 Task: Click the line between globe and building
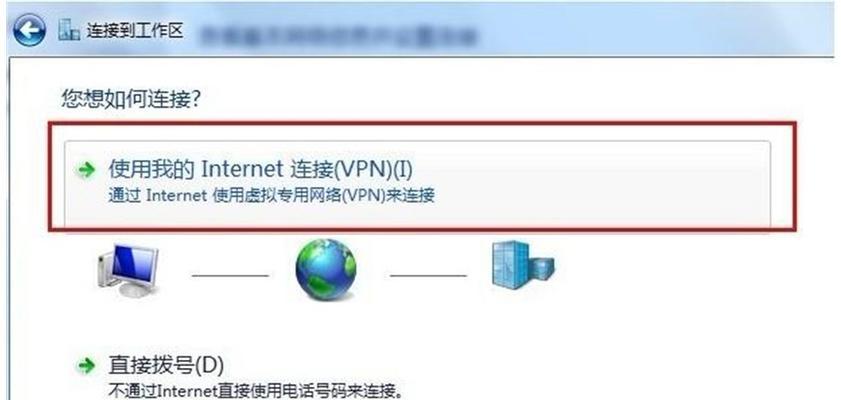[428, 276]
